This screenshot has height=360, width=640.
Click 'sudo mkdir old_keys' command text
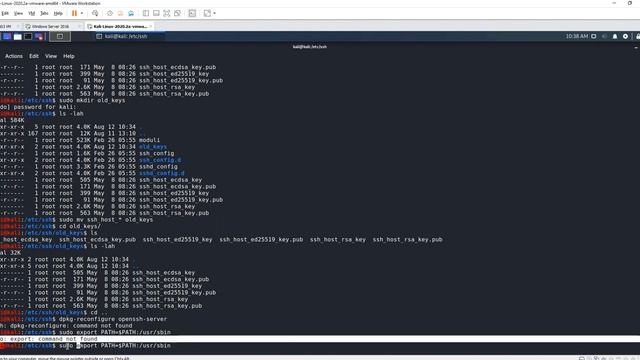pyautogui.click(x=92, y=100)
